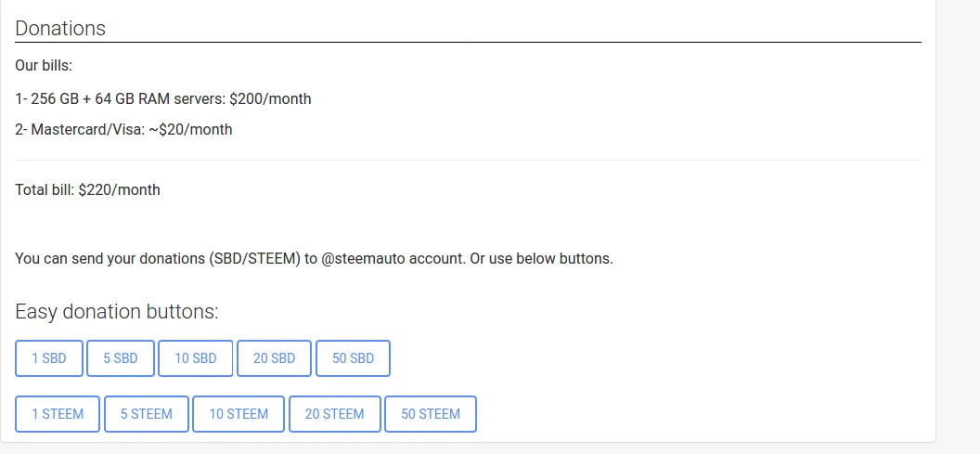Click the 'Our bills:' label
The height and width of the screenshot is (454, 980).
click(x=44, y=66)
